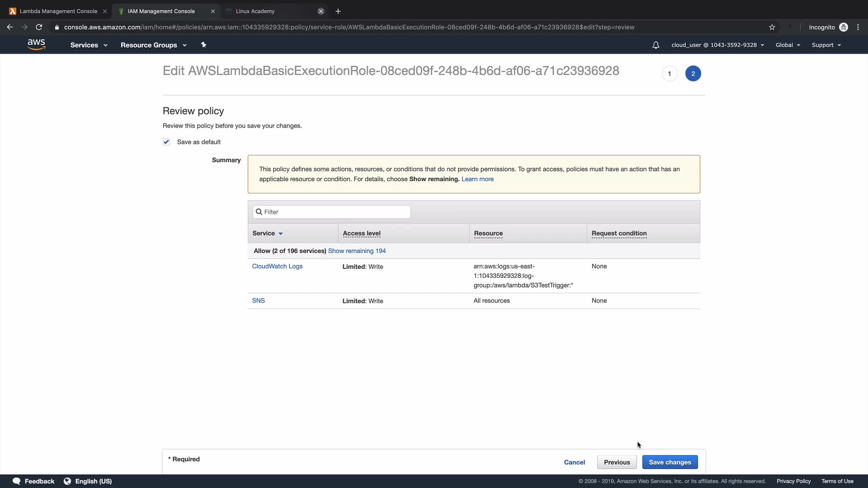Viewport: 868px width, 488px height.
Task: Open a new browser tab with plus icon
Action: (x=338, y=11)
